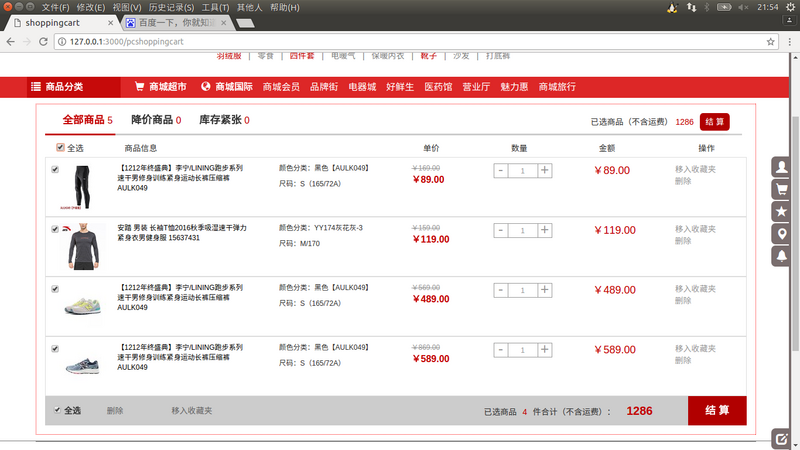Decrease quantity of ¥89.00 item

(x=501, y=170)
